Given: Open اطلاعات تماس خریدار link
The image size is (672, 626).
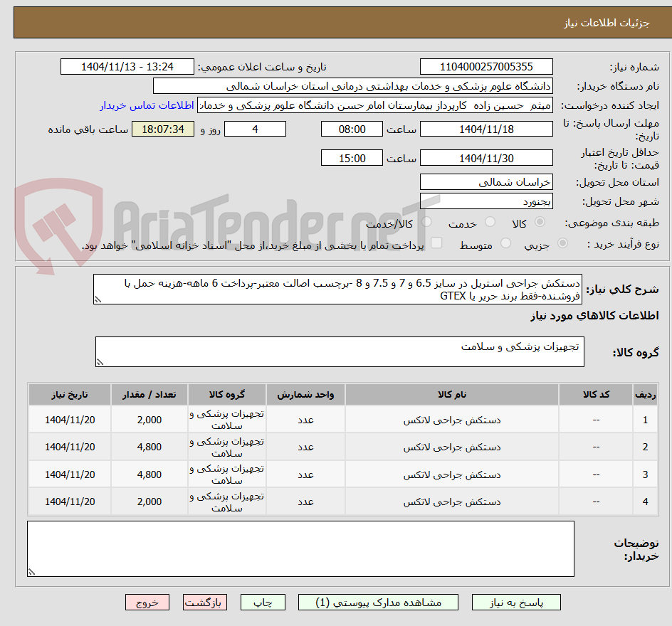Looking at the screenshot, I should 147,105.
